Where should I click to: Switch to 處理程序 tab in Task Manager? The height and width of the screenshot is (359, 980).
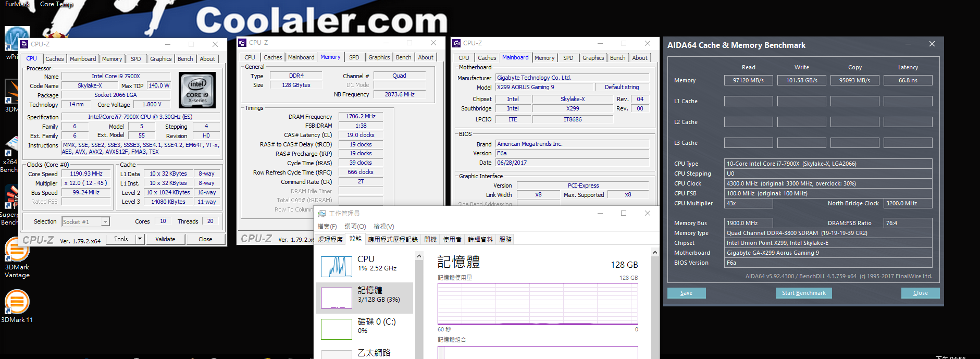point(330,240)
